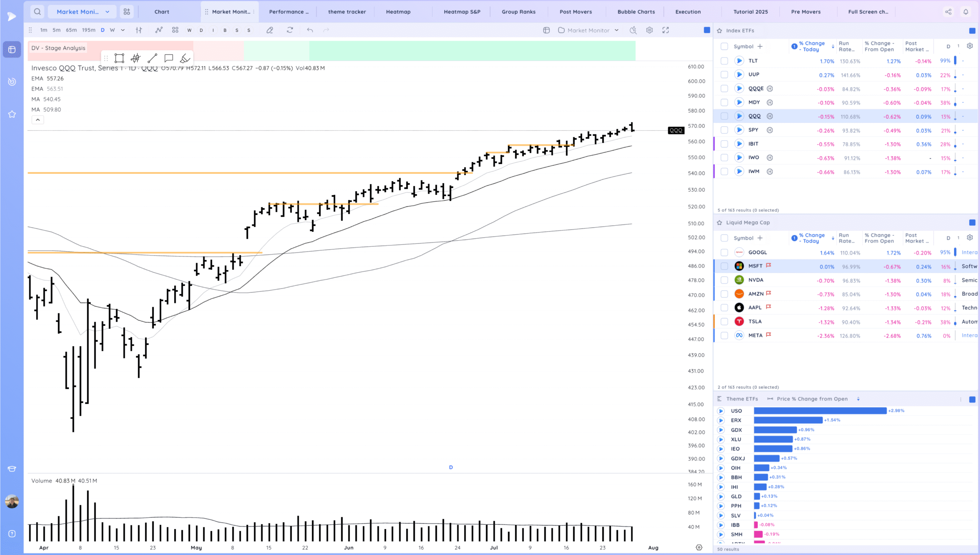This screenshot has height=555, width=980.
Task: Click the share icon in top bar
Action: (948, 11)
